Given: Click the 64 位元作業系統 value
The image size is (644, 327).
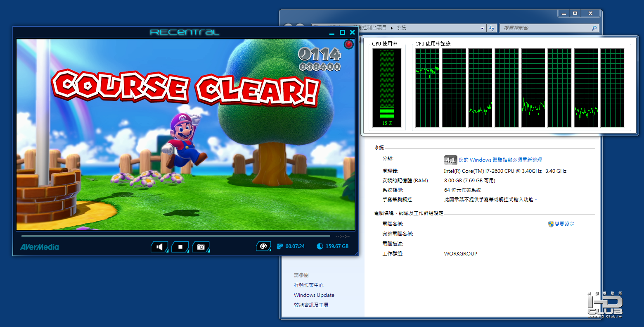Looking at the screenshot, I should [x=462, y=190].
